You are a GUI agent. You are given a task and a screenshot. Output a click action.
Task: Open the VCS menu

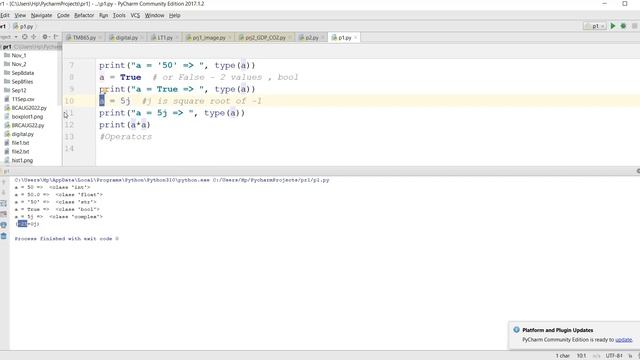coord(135,15)
